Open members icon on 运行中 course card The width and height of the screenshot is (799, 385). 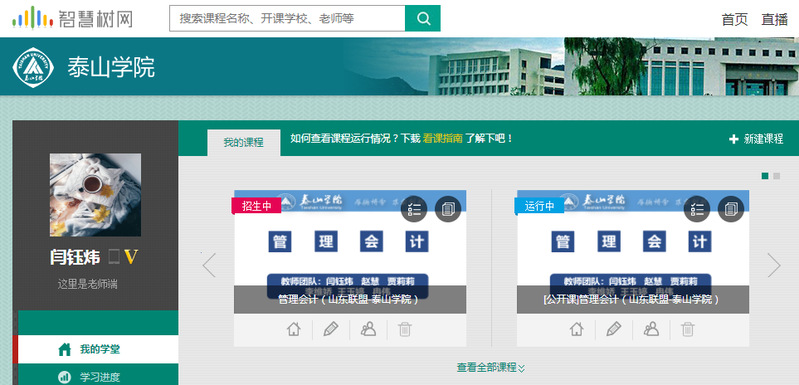coord(651,329)
